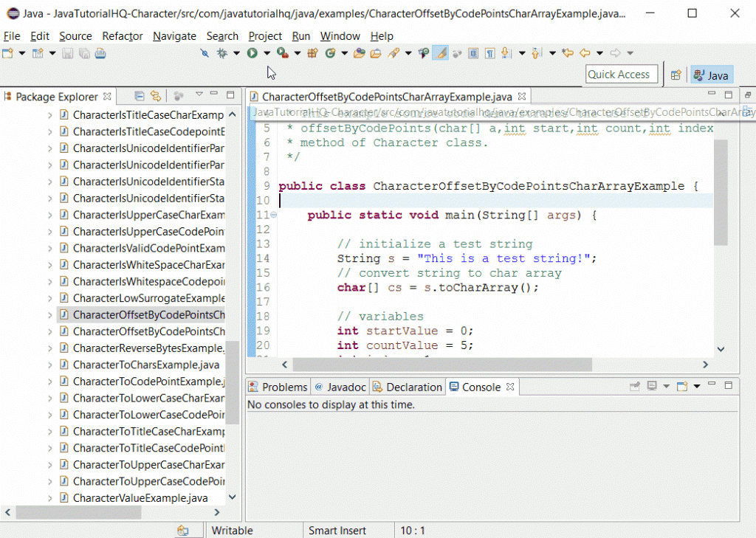This screenshot has height=538, width=756.
Task: Open the Refactor menu
Action: 122,35
